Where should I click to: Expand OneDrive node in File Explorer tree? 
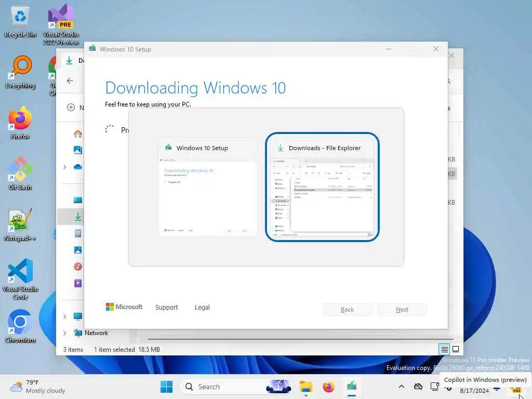pyautogui.click(x=65, y=167)
